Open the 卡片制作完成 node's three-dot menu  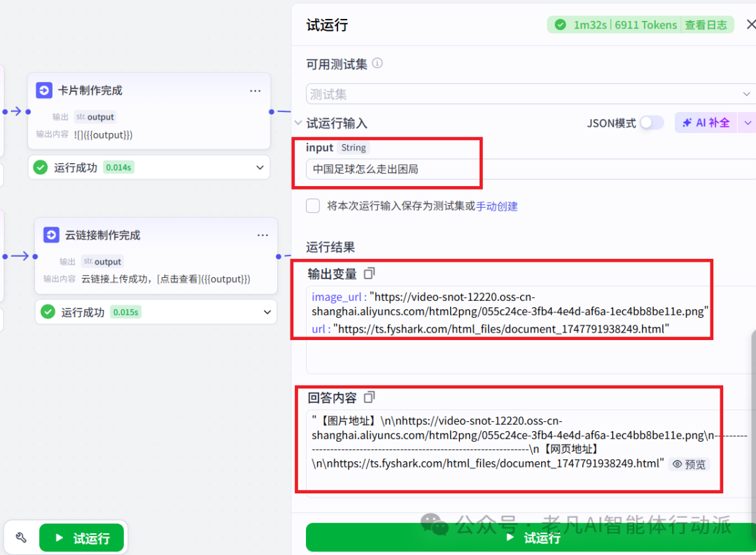pos(255,91)
